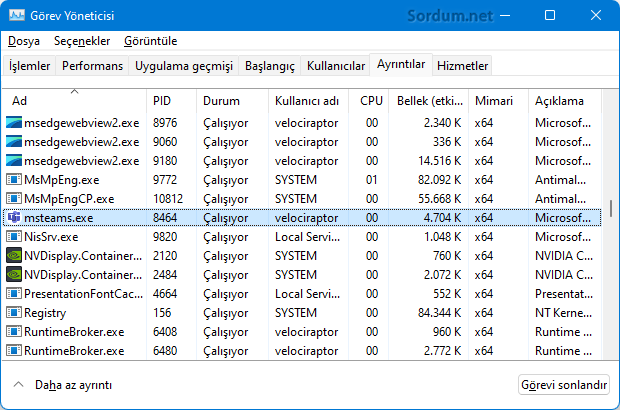Click the Görevi sonlandır button
The image size is (620, 410).
563,385
